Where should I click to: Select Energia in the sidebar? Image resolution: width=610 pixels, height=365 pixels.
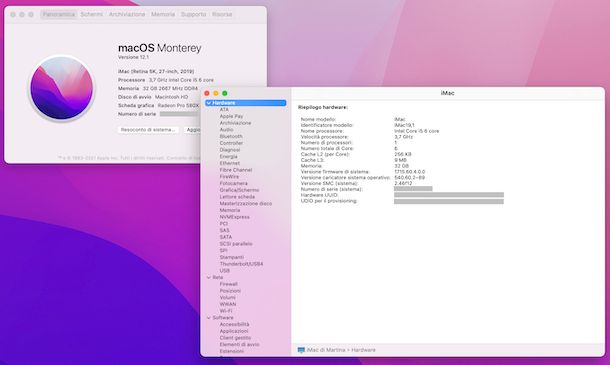pos(228,156)
